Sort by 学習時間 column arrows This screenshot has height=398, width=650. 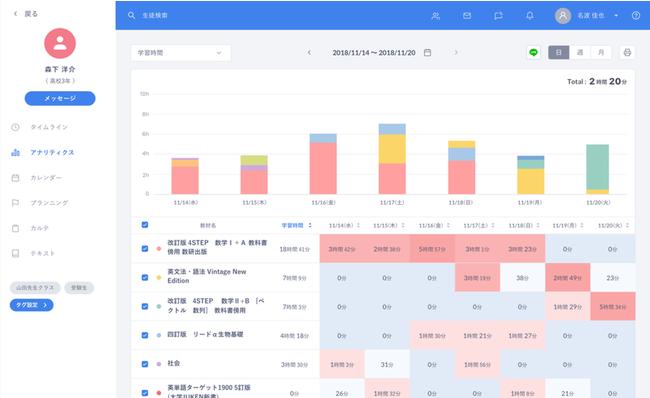[310, 226]
